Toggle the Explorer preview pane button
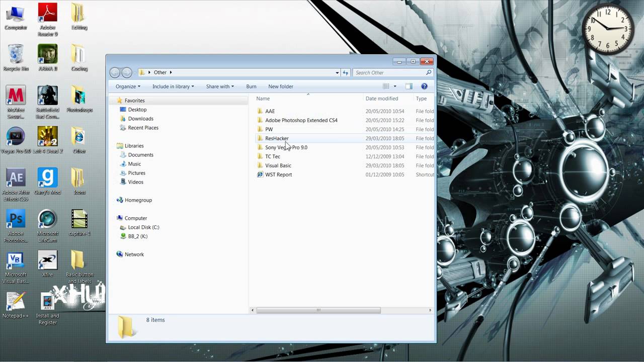This screenshot has height=362, width=644. tap(409, 86)
